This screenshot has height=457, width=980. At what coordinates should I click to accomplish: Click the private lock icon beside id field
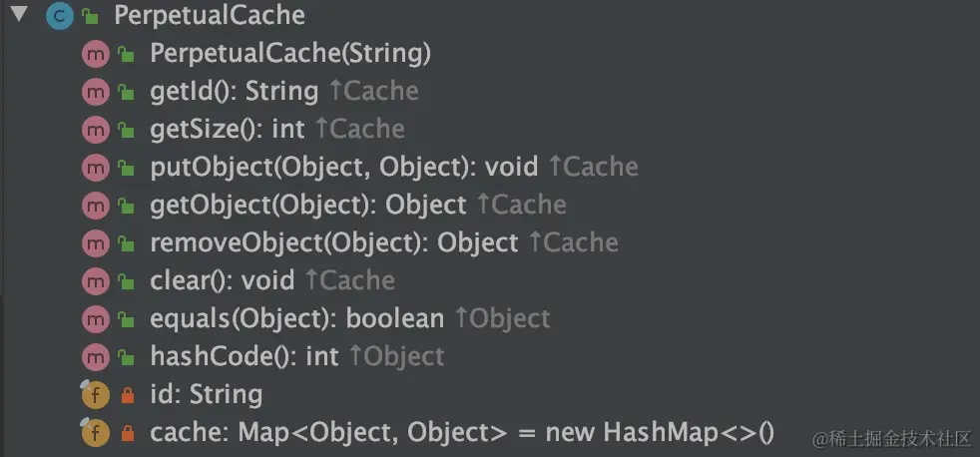point(127,396)
